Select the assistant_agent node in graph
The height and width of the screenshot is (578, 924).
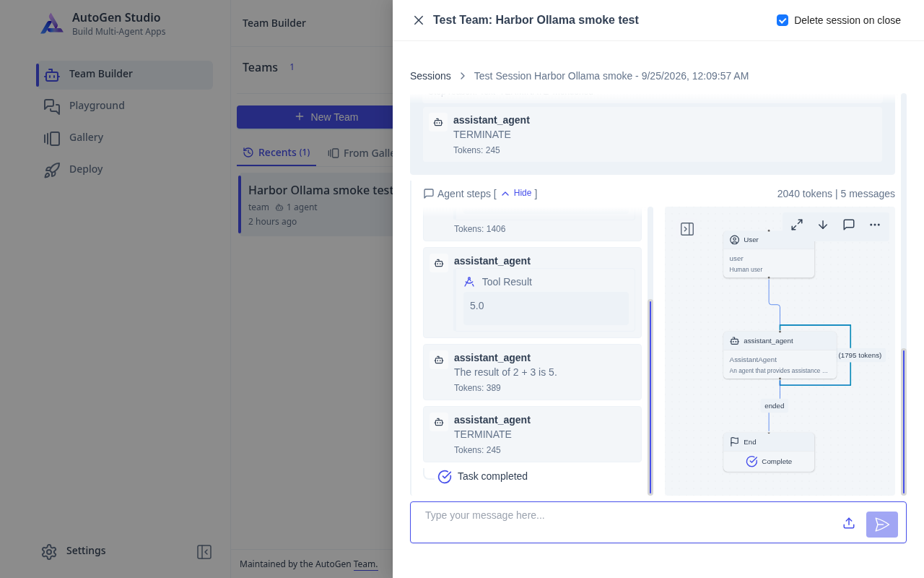click(x=780, y=355)
